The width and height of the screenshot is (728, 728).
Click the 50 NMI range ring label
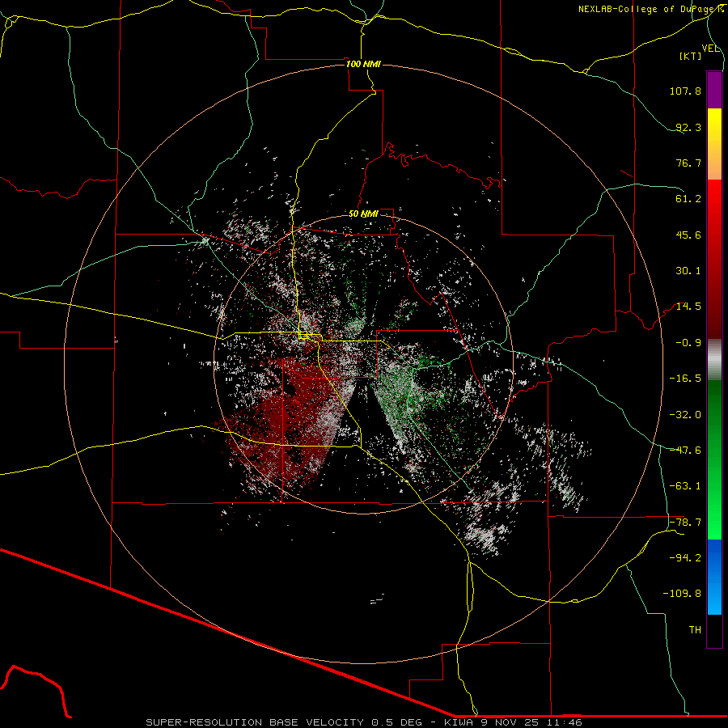tap(363, 214)
